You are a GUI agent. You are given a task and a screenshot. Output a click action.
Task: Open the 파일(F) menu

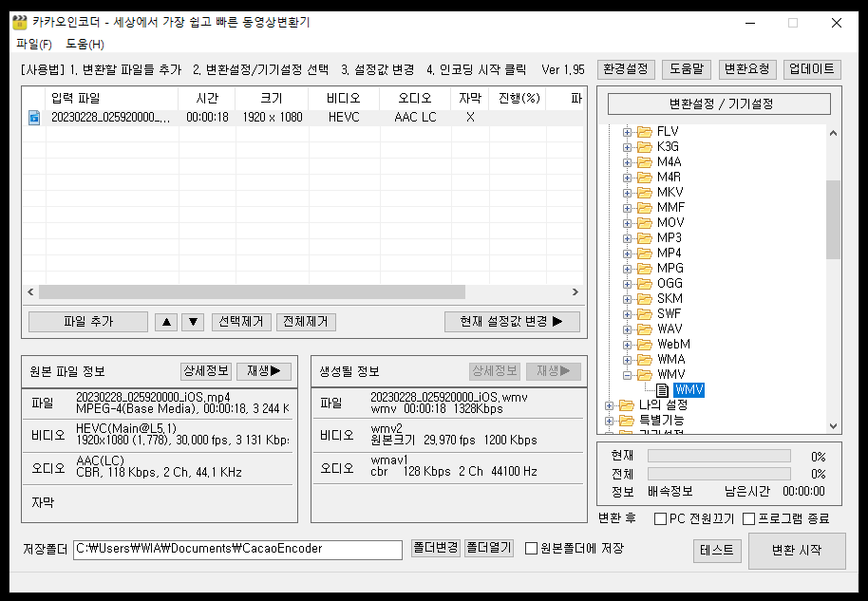point(34,45)
